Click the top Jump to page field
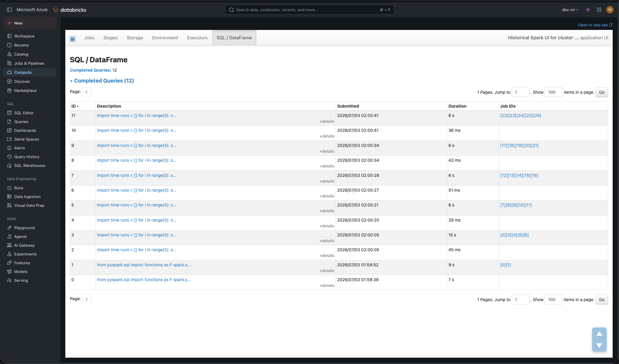Screen dimensions: 619x364 click(520, 92)
